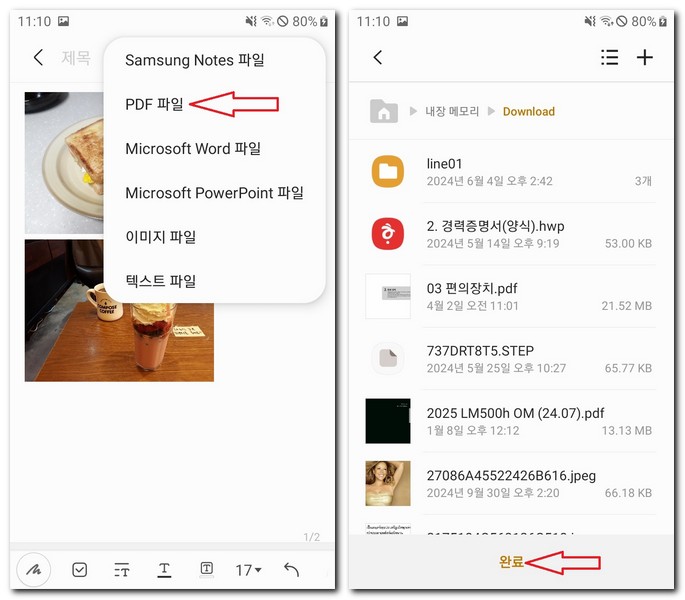Viewport: 685px width, 600px height.
Task: Open font size 17 dropdown
Action: (x=248, y=570)
